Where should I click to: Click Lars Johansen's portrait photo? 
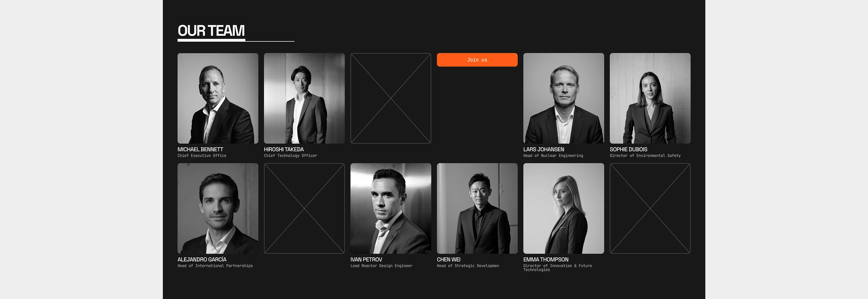click(x=564, y=98)
